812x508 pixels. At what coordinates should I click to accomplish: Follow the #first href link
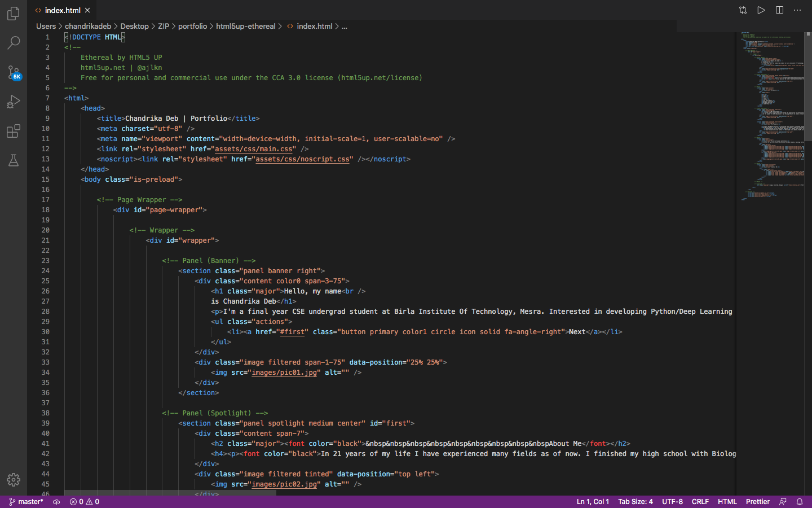click(292, 332)
